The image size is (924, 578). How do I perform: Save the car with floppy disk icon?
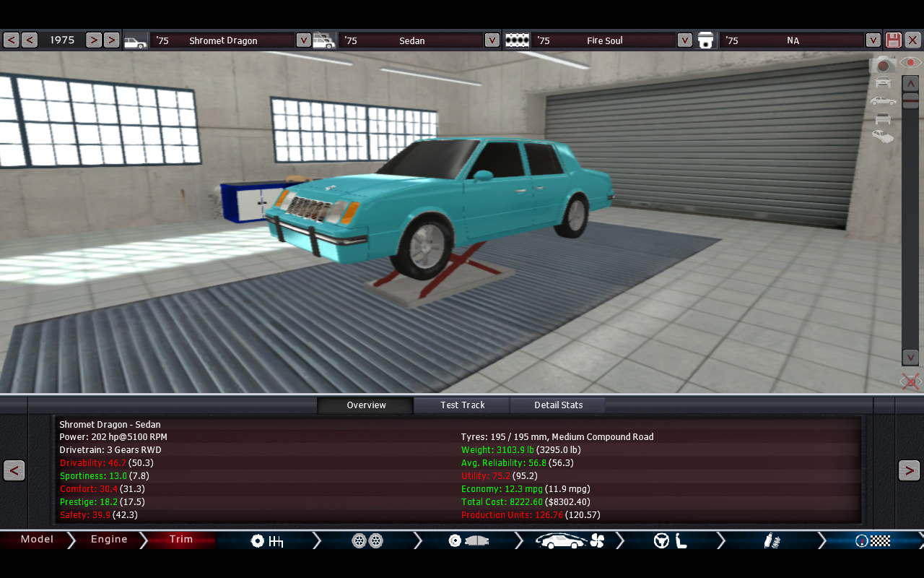click(894, 40)
